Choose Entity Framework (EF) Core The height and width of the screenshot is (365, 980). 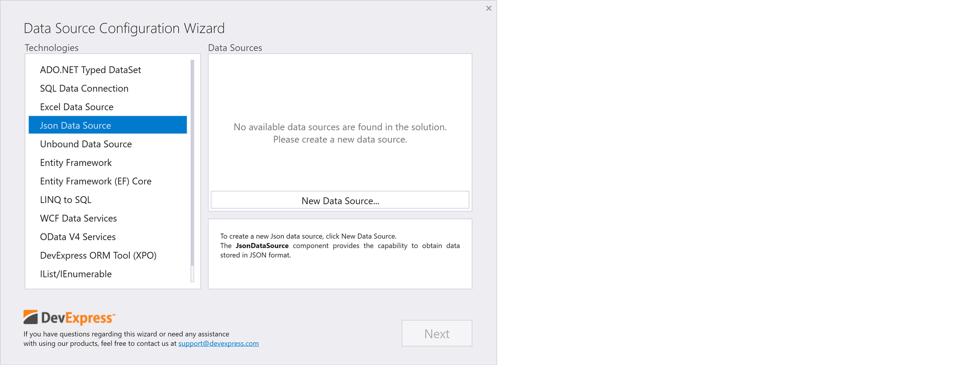(x=107, y=181)
